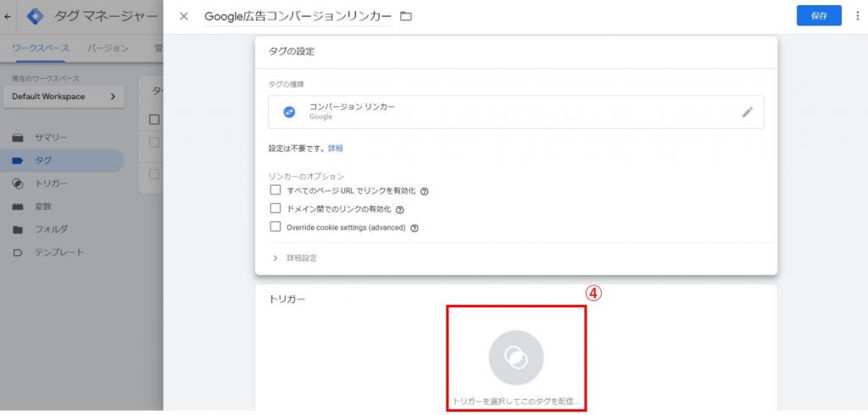Edit the tag name Google広告コンバージョンリンカー

298,17
